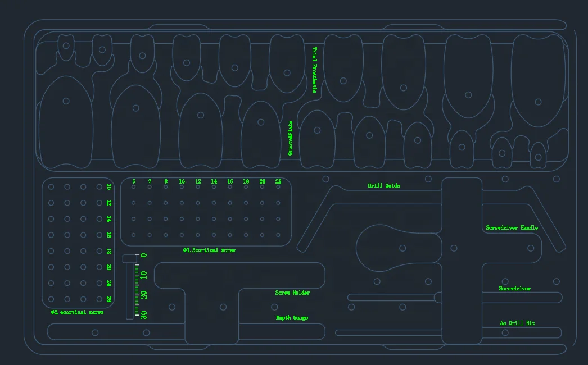Click the 'Ao Drill Bit' label
Viewport: 588px width, 365px height.
tap(518, 323)
